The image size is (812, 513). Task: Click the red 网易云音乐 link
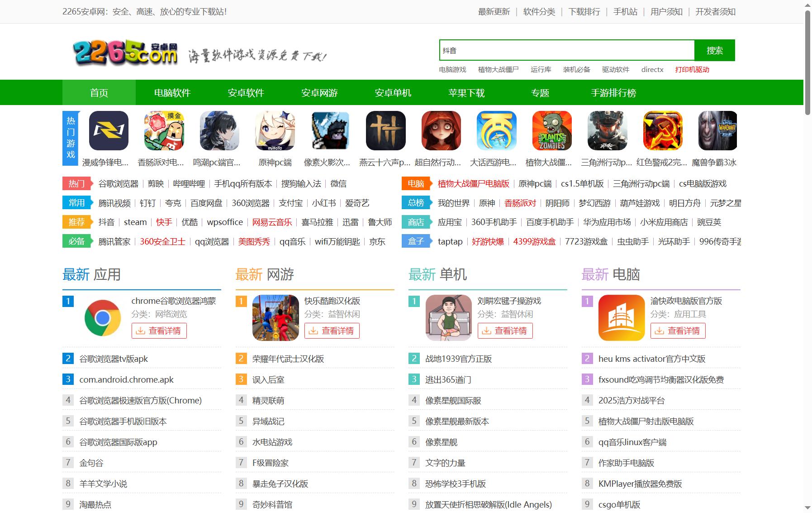(x=272, y=222)
